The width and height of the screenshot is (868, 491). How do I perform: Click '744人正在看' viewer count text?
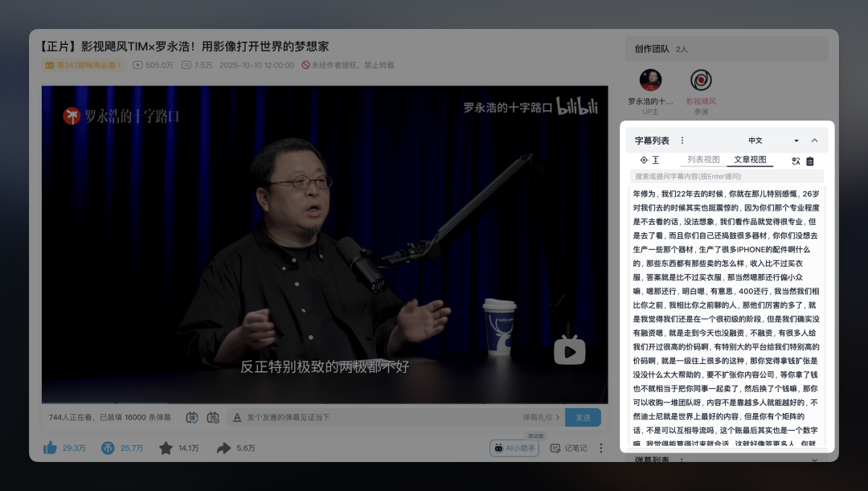point(70,417)
